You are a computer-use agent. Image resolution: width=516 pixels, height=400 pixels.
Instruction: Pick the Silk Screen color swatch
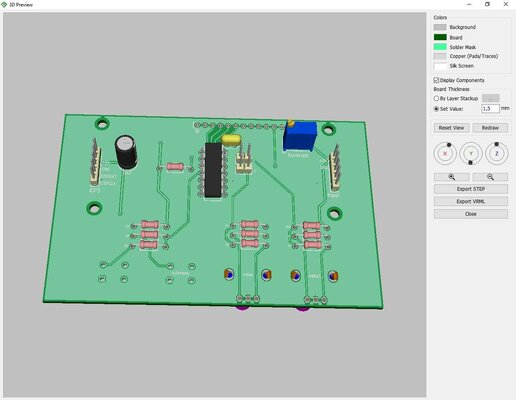point(440,66)
